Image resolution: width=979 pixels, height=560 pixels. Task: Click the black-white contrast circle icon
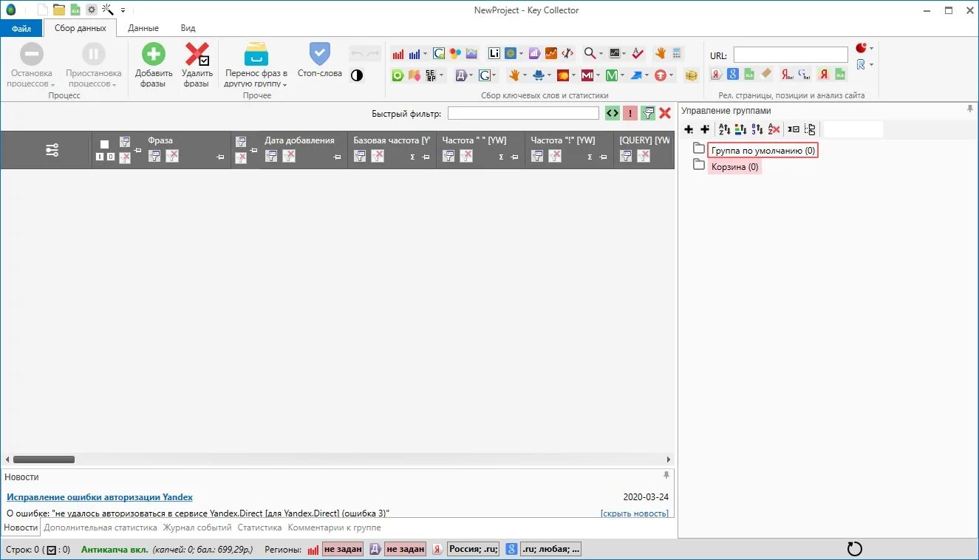pos(357,75)
